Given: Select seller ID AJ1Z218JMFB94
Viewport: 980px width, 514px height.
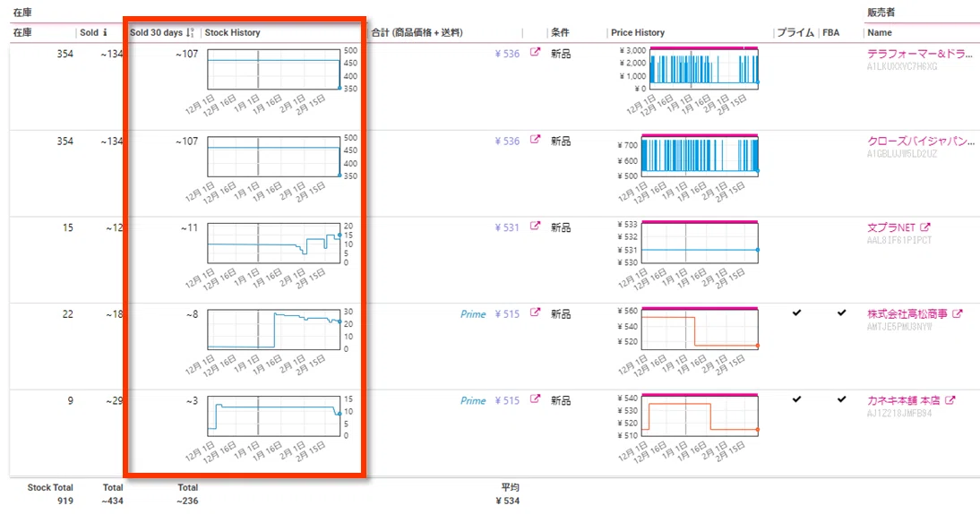Looking at the screenshot, I should pos(899,413).
